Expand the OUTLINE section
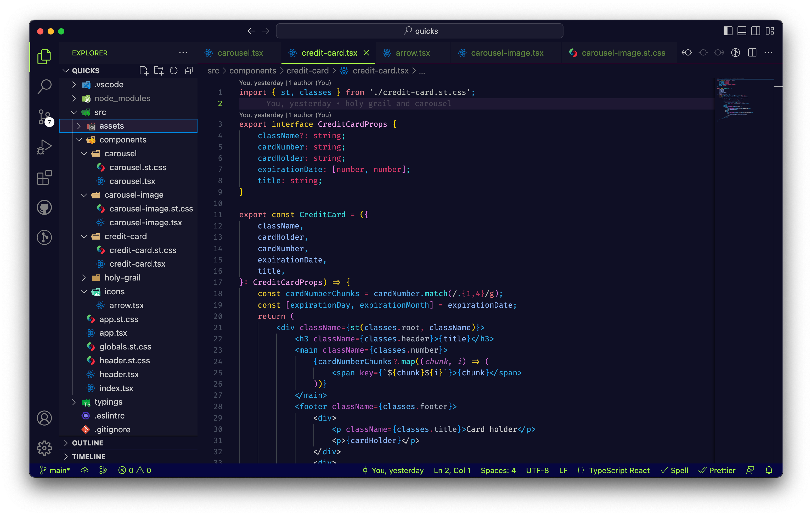Image resolution: width=812 pixels, height=516 pixels. pos(88,443)
